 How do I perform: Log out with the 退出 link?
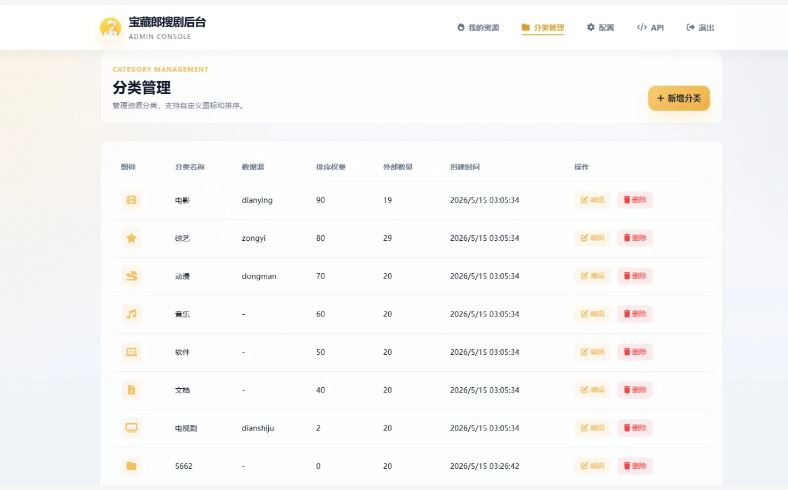tap(700, 27)
